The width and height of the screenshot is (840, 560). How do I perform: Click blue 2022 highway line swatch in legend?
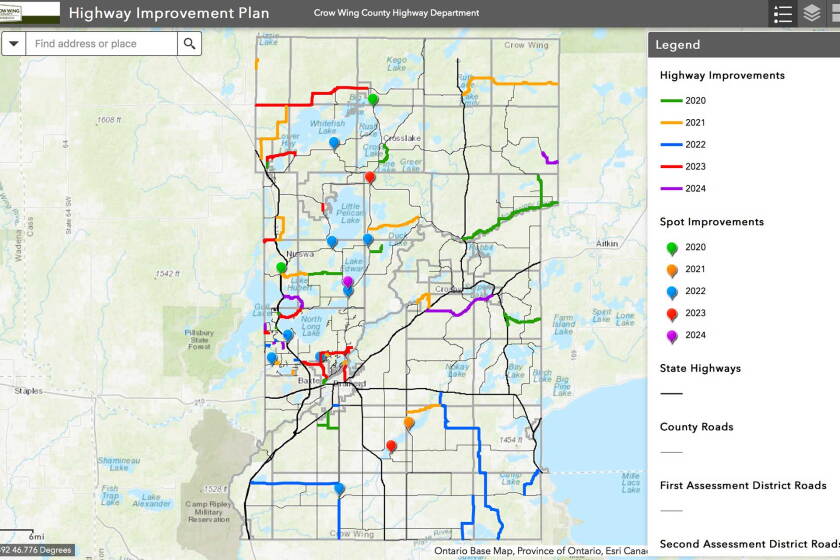click(x=671, y=145)
